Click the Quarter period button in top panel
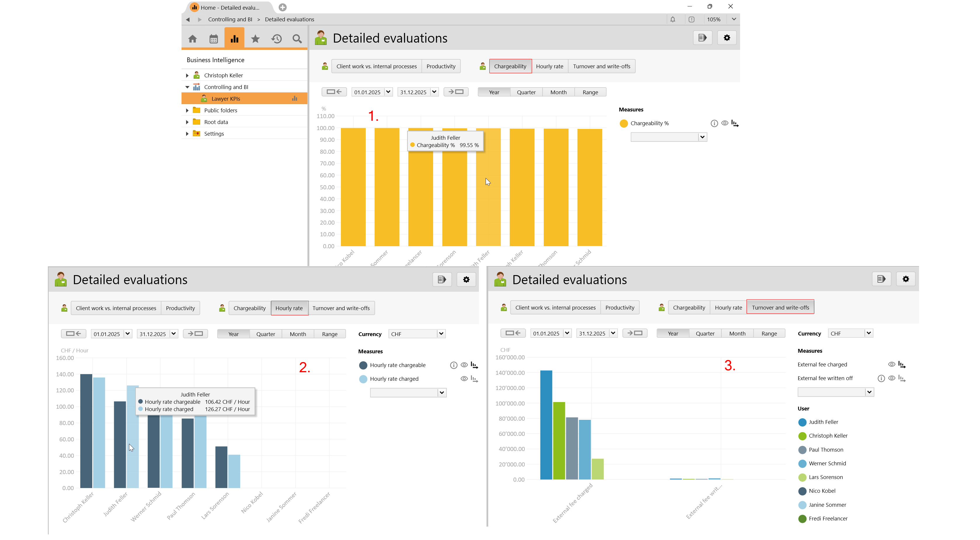 point(526,92)
